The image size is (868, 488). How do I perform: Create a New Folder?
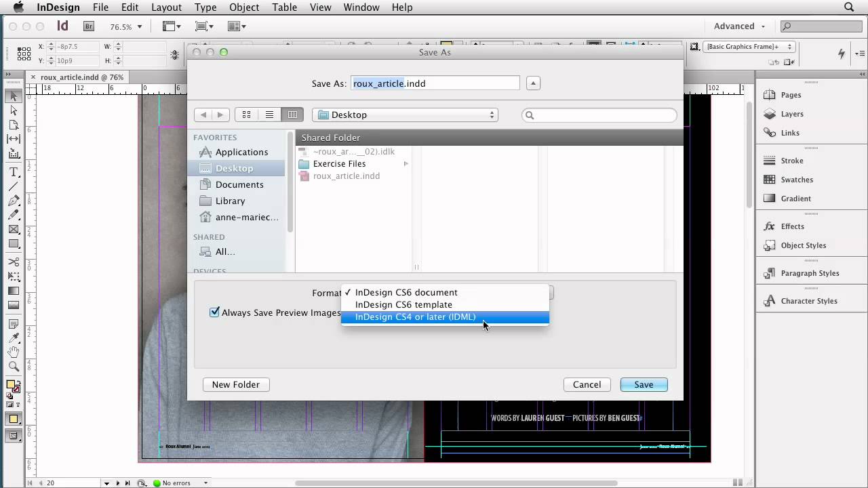(235, 384)
